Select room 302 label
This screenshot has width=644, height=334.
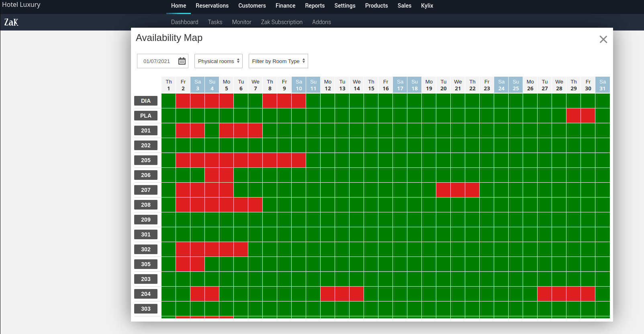tap(146, 249)
